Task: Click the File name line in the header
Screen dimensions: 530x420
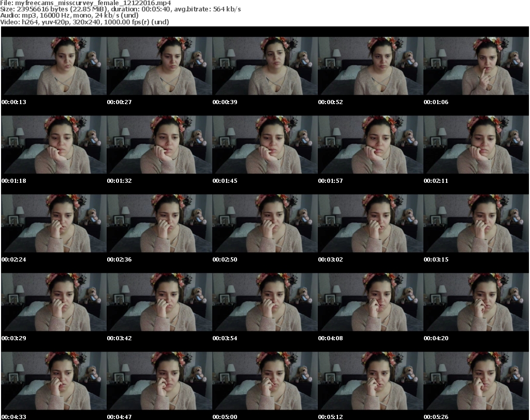Action: tap(85, 3)
